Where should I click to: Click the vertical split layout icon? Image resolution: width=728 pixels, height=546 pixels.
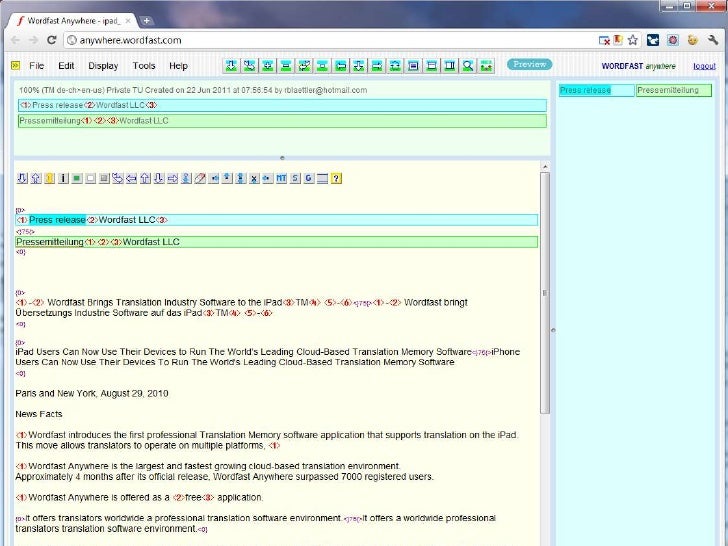pyautogui.click(x=449, y=66)
